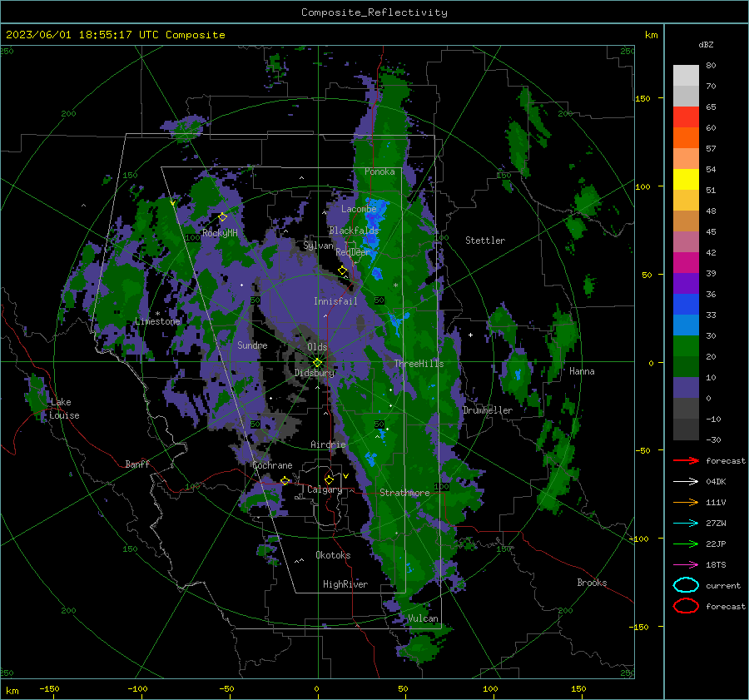
Task: Click the -150 tick on the bottom axis
Action: 49,688
